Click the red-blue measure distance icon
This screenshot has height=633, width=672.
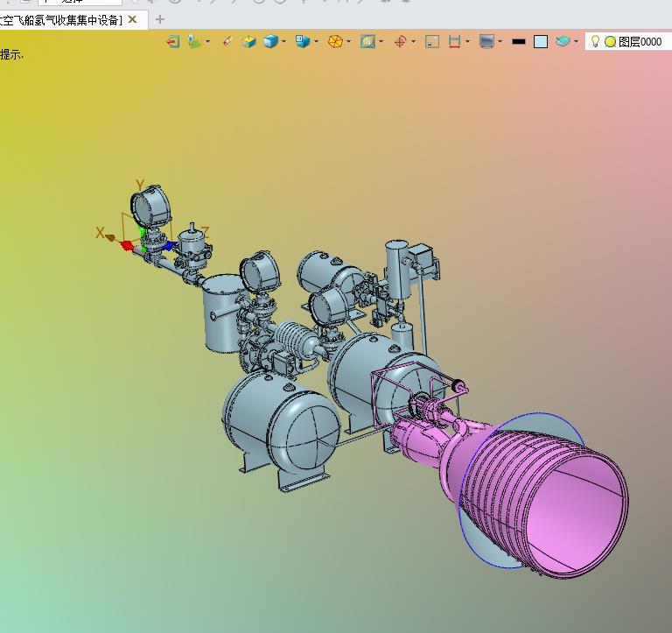click(454, 42)
